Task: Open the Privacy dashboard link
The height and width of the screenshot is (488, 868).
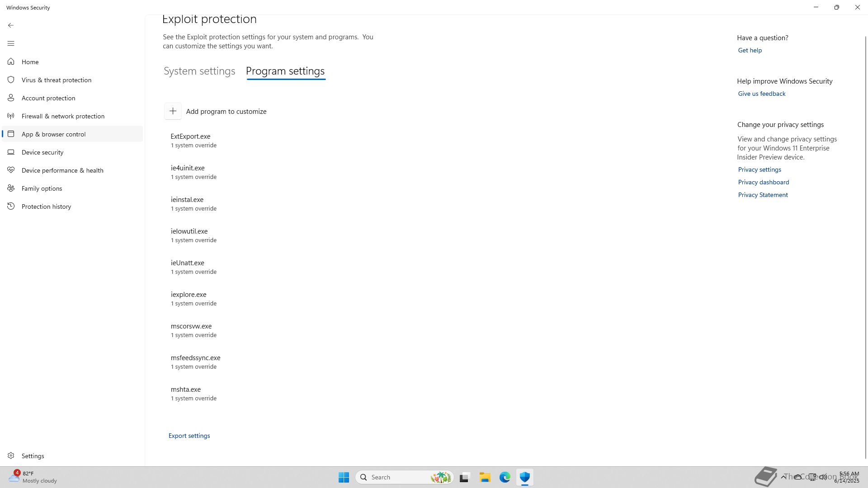Action: 763,182
